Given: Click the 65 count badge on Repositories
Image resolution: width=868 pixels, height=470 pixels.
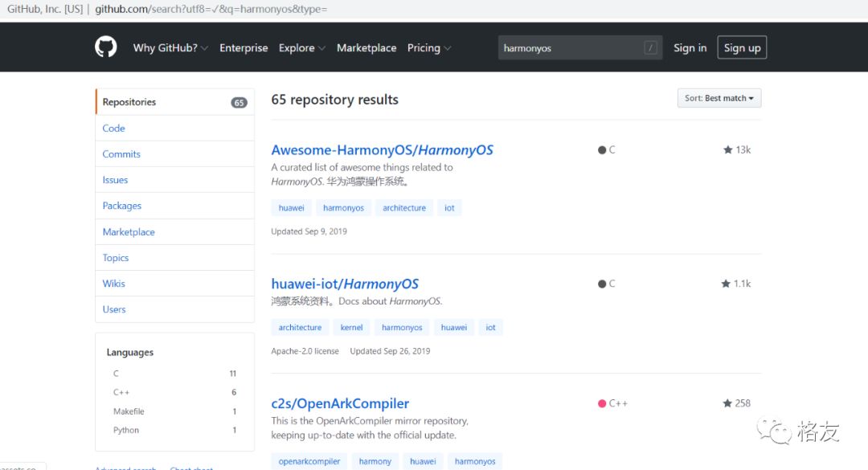Looking at the screenshot, I should [x=240, y=102].
